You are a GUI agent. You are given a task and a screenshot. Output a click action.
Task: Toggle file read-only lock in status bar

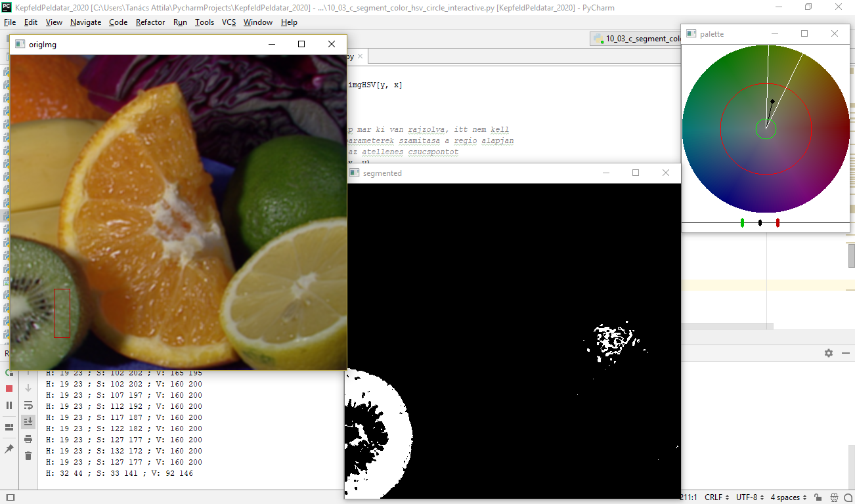coord(818,497)
